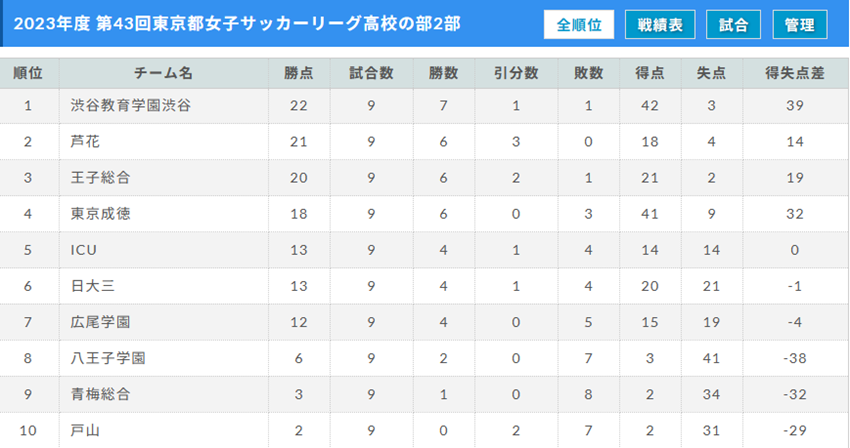The height and width of the screenshot is (448, 850).
Task: Select team 戸山 in last row
Action: pyautogui.click(x=85, y=431)
